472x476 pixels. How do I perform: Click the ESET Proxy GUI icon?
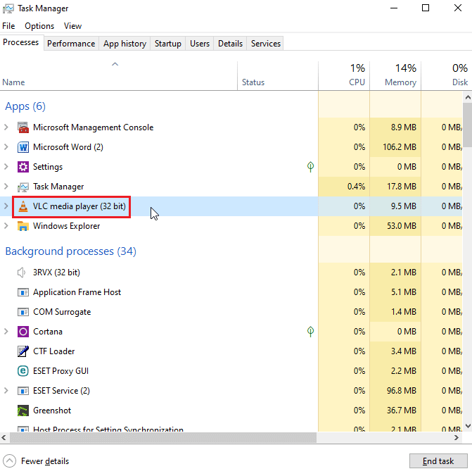[23, 371]
